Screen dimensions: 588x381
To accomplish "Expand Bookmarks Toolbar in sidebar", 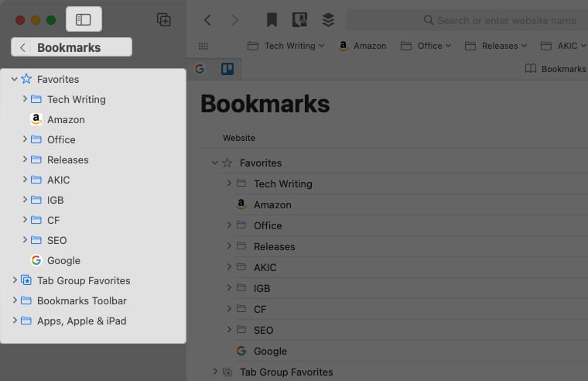I will tap(15, 300).
